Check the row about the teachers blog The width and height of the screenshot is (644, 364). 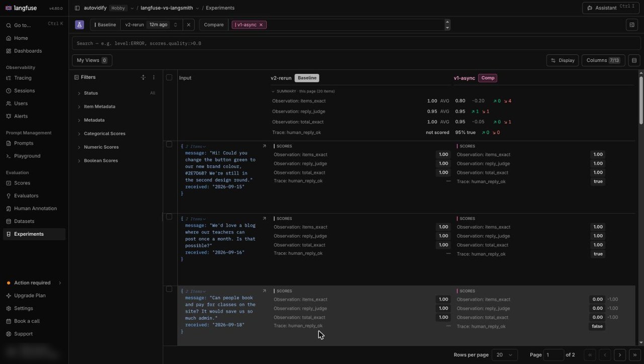[x=169, y=217]
